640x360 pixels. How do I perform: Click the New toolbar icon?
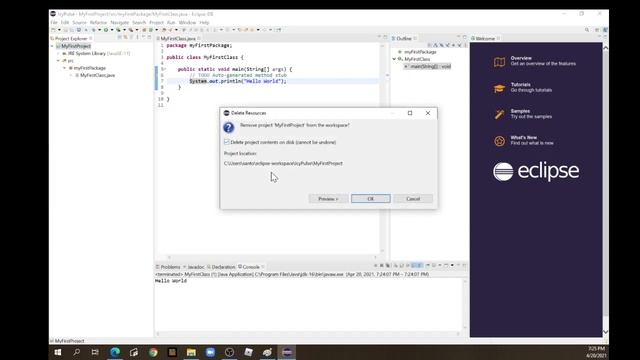(x=53, y=30)
